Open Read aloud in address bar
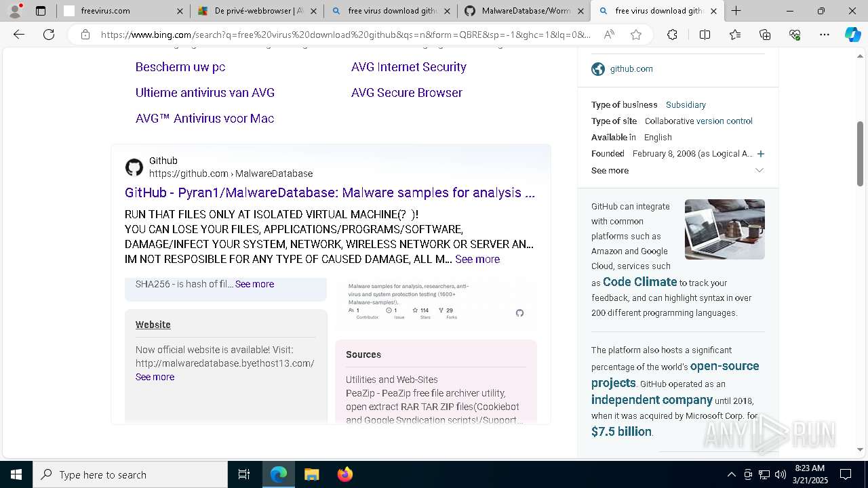The width and height of the screenshot is (868, 488). [x=609, y=35]
